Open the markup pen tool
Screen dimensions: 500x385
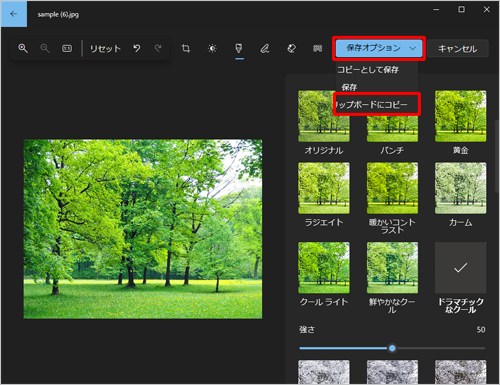tap(265, 49)
